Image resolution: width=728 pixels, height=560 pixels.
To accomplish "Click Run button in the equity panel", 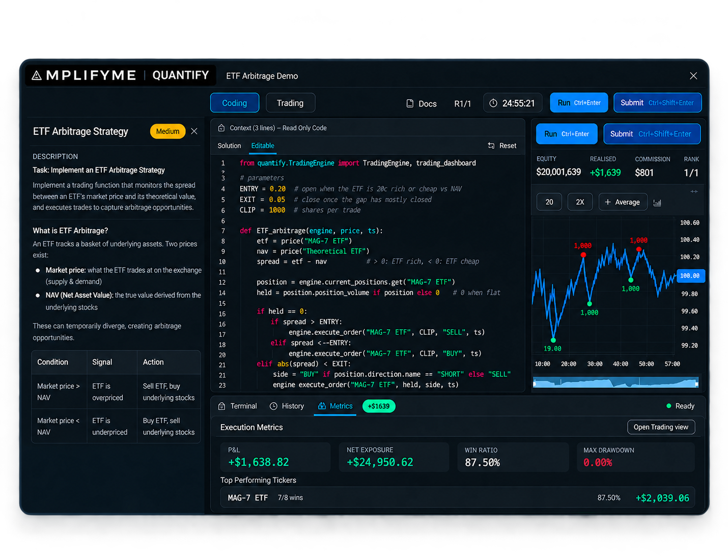I will pyautogui.click(x=567, y=134).
